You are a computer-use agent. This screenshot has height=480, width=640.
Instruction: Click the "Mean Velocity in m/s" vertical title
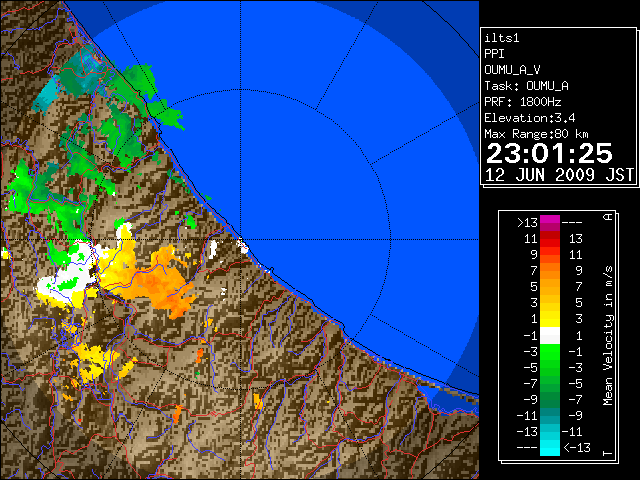608,336
